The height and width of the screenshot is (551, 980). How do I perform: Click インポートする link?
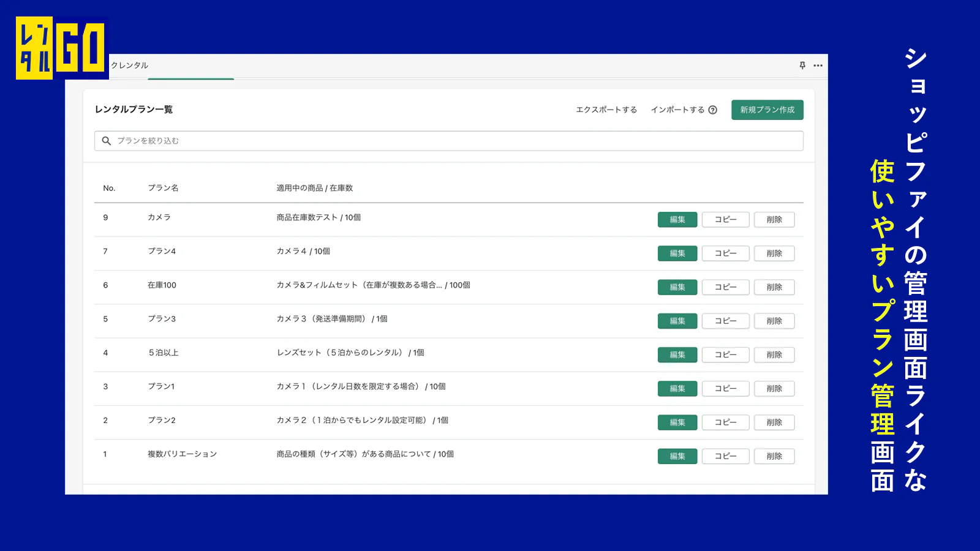(x=677, y=110)
